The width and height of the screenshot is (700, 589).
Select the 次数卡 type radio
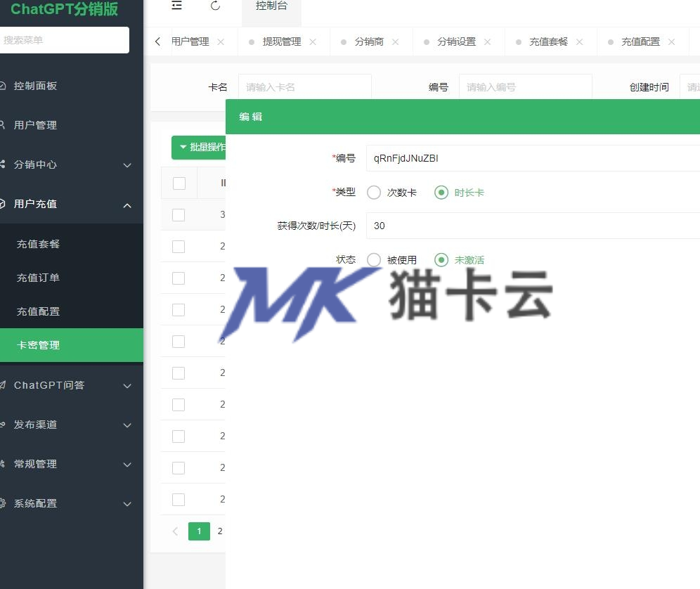pyautogui.click(x=374, y=193)
